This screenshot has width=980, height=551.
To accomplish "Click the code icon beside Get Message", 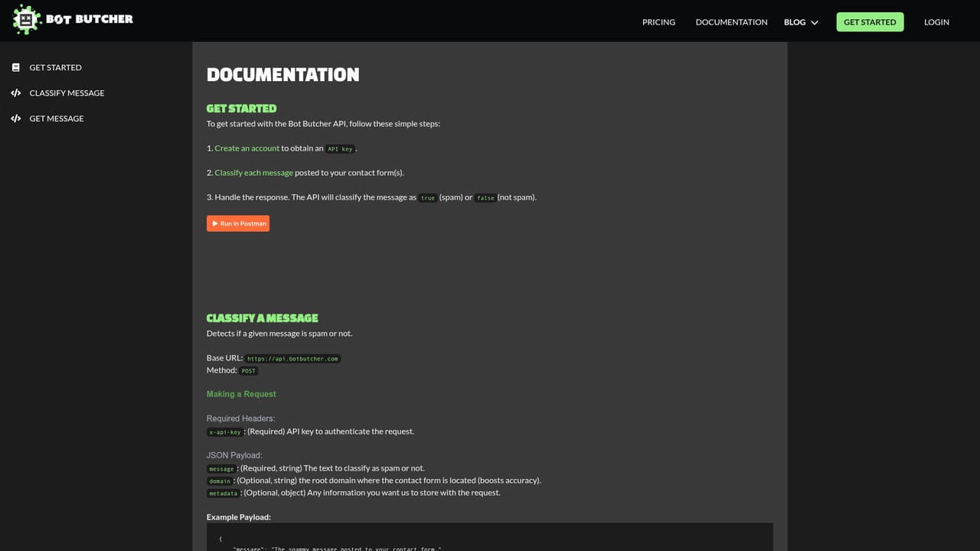I will pos(15,119).
